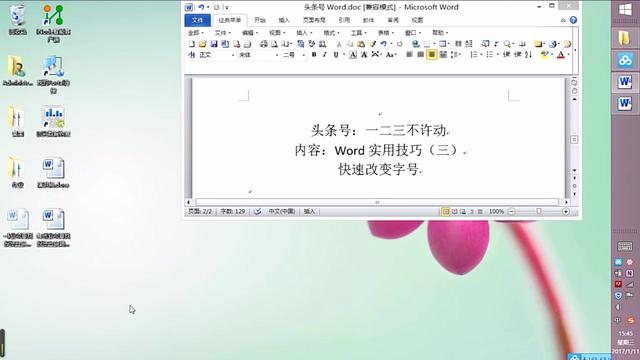The height and width of the screenshot is (360, 640).
Task: Toggle the 插入 overtype mode in the status bar
Action: 309,211
